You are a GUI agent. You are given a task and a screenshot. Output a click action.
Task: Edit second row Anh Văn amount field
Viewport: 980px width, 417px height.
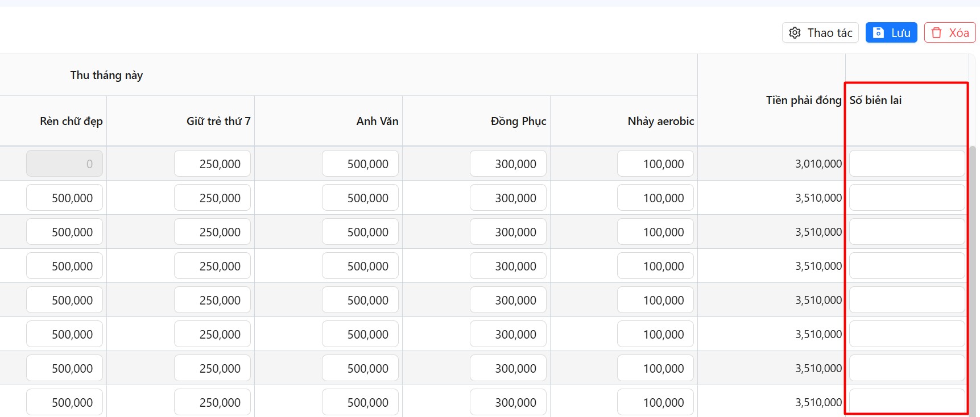pos(360,198)
